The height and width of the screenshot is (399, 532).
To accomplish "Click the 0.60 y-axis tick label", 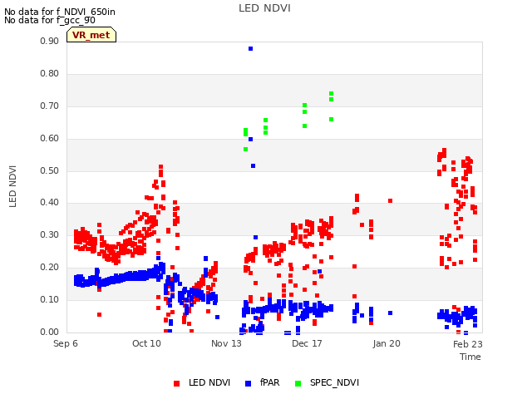I will coord(49,139).
